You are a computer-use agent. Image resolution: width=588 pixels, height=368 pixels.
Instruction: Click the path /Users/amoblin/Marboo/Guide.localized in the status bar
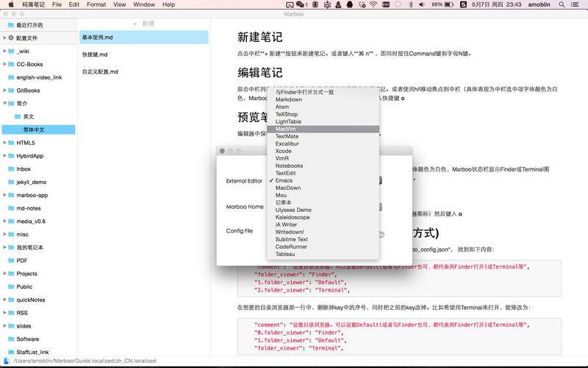(85, 361)
